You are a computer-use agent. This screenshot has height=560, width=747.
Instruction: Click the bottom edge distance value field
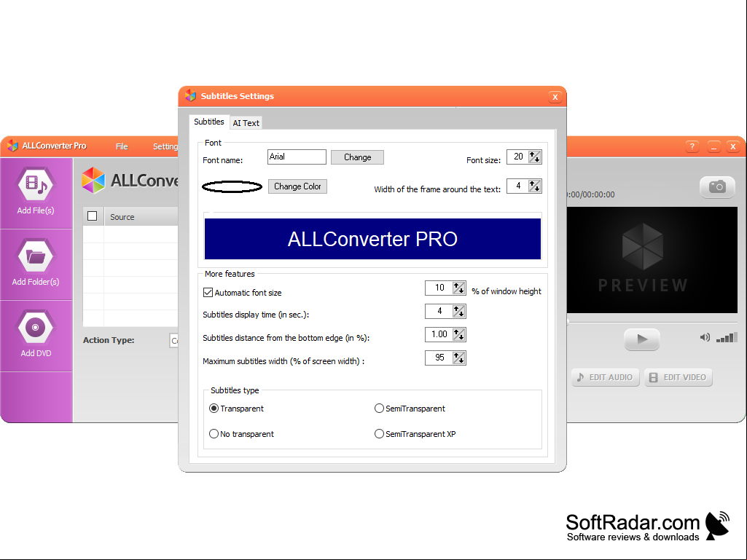click(x=439, y=335)
